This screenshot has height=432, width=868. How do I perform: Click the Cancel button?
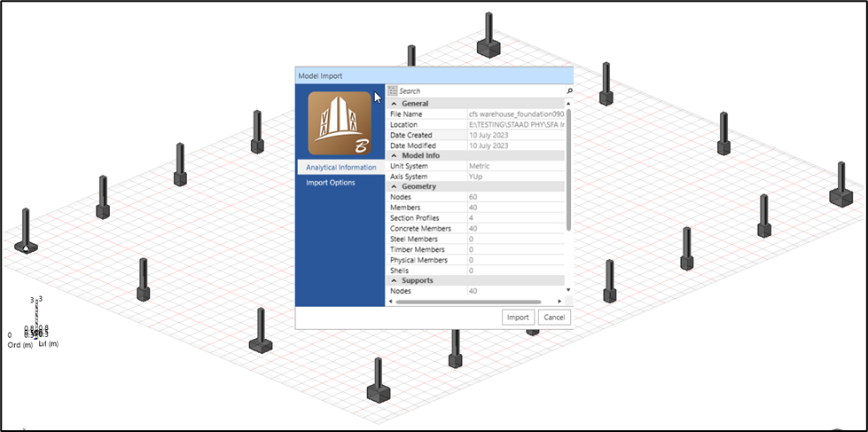[x=554, y=318]
